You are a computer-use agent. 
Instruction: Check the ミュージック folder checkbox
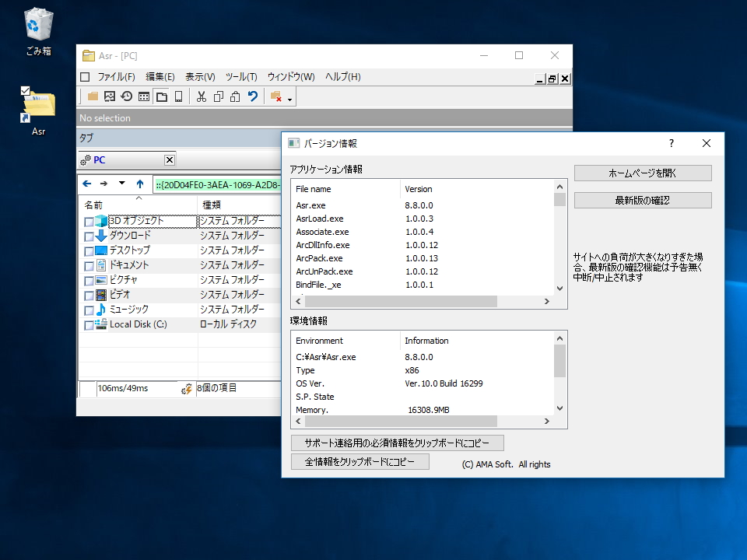tap(88, 310)
